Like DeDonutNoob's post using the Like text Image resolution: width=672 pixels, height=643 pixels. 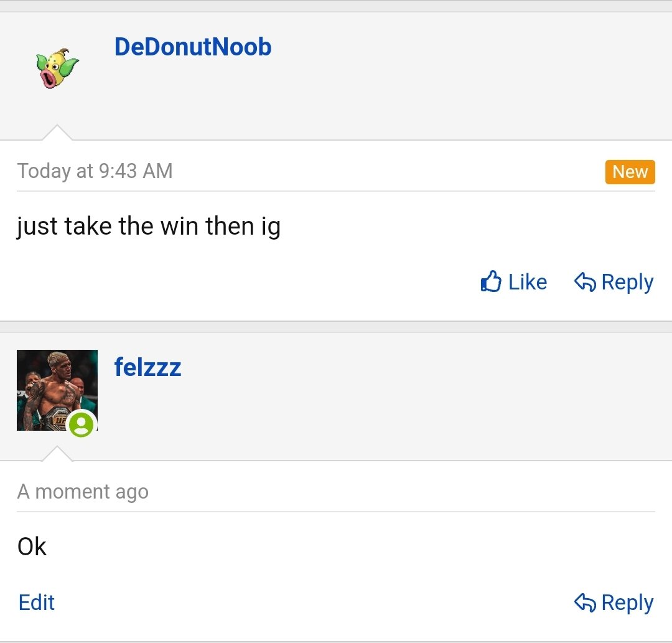(528, 282)
